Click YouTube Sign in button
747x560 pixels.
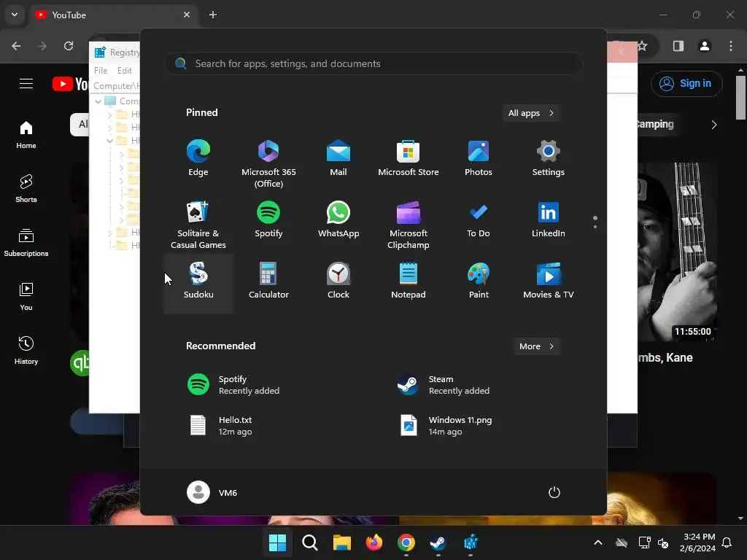tap(686, 83)
